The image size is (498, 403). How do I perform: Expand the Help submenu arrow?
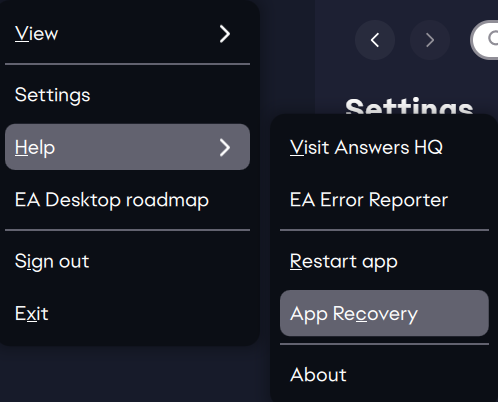225,147
